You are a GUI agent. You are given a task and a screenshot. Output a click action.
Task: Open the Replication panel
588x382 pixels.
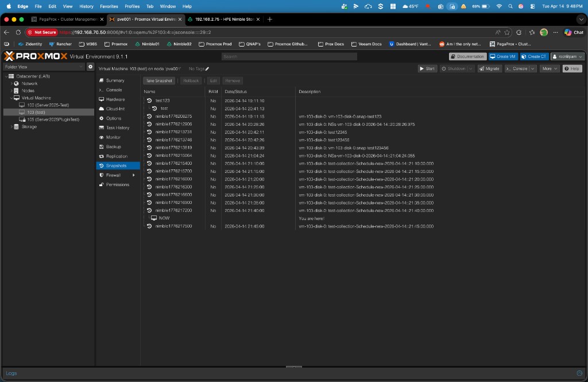[117, 156]
